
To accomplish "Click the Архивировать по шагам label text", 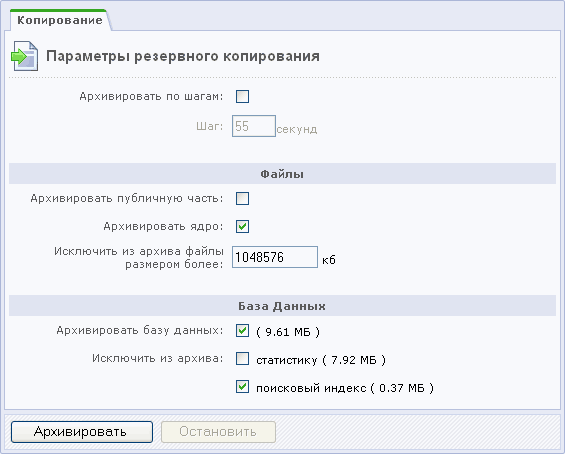I will (151, 97).
